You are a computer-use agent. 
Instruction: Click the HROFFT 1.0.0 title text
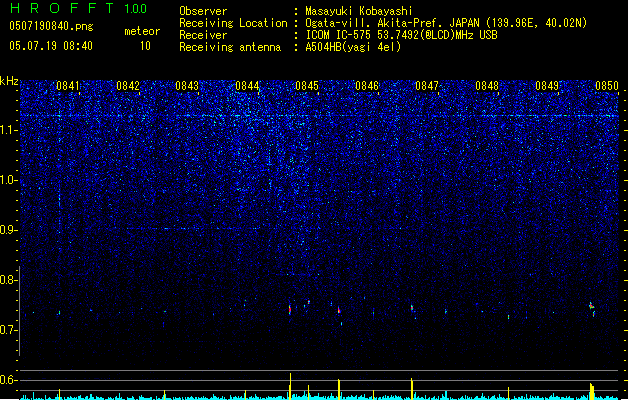click(78, 8)
